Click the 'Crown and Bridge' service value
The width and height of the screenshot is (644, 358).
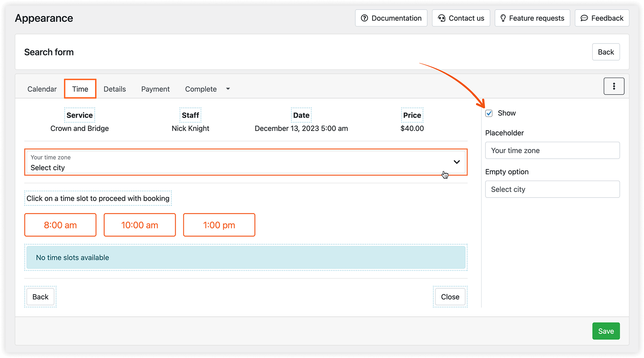[x=80, y=128]
